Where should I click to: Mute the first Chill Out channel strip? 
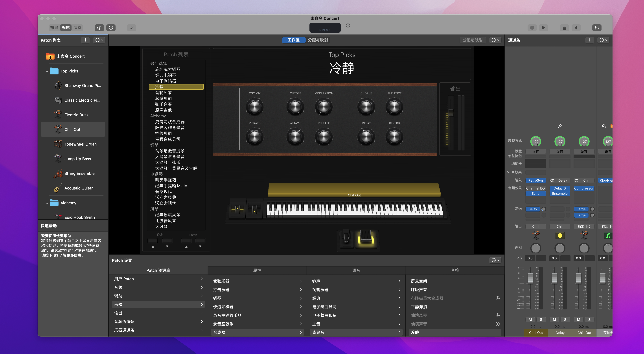click(530, 320)
